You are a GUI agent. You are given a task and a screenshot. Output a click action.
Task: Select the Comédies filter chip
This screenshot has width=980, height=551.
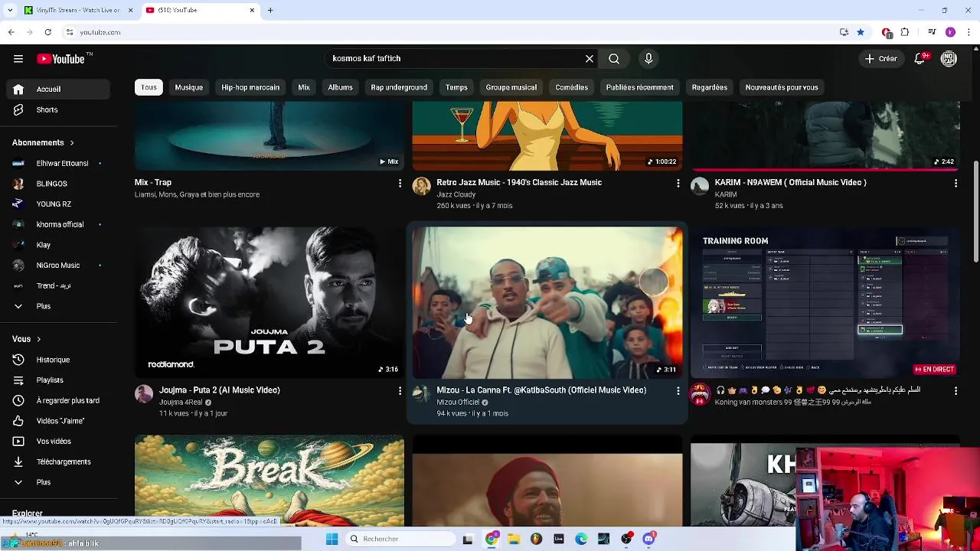(572, 87)
